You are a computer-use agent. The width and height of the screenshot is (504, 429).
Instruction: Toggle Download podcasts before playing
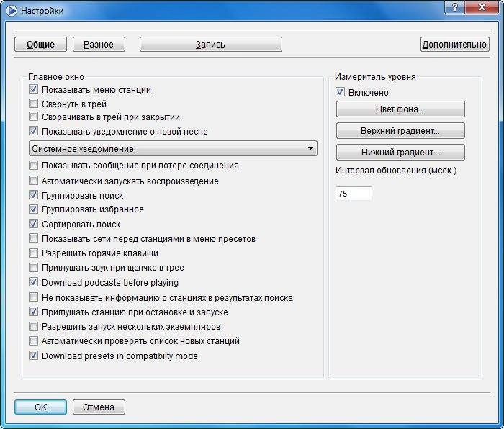tap(33, 282)
